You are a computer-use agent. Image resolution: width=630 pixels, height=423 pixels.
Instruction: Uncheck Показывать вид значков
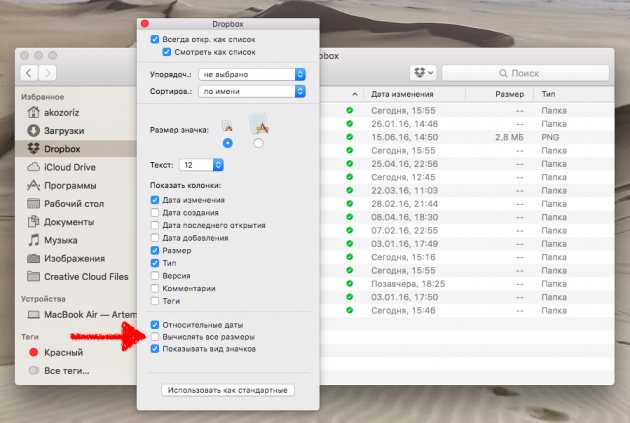pos(155,349)
